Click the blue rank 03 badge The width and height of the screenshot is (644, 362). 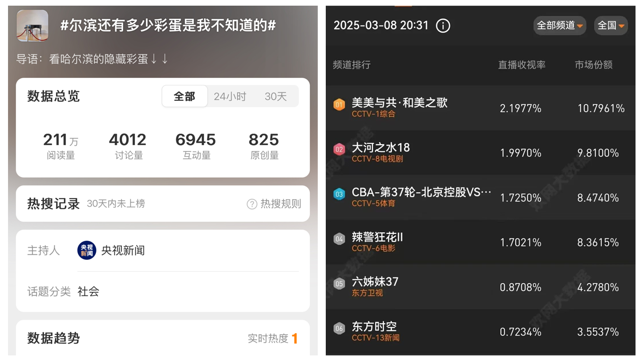339,194
